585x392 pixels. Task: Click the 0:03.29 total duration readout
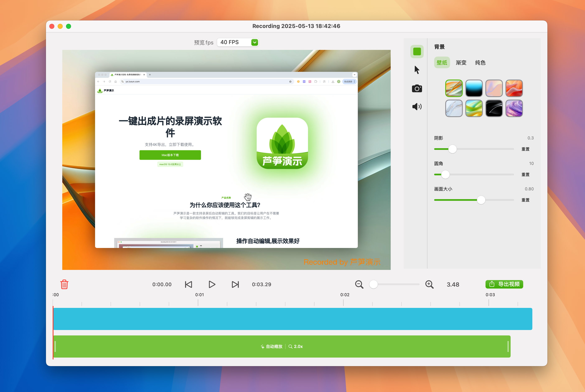[261, 285]
